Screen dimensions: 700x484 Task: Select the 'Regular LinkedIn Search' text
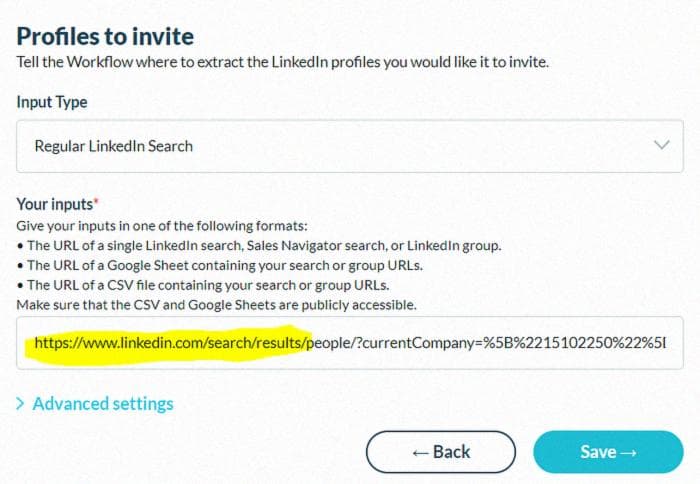[114, 146]
